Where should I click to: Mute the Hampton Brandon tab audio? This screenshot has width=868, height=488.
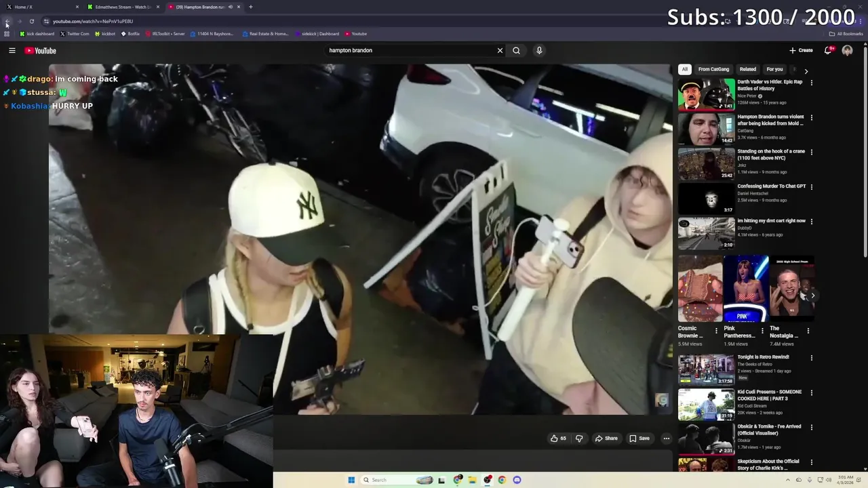[231, 7]
